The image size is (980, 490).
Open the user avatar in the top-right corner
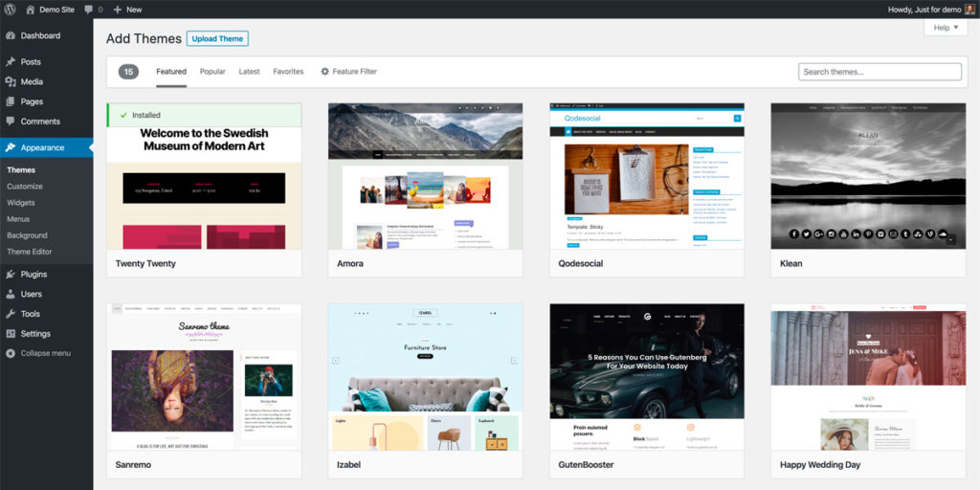coord(969,9)
